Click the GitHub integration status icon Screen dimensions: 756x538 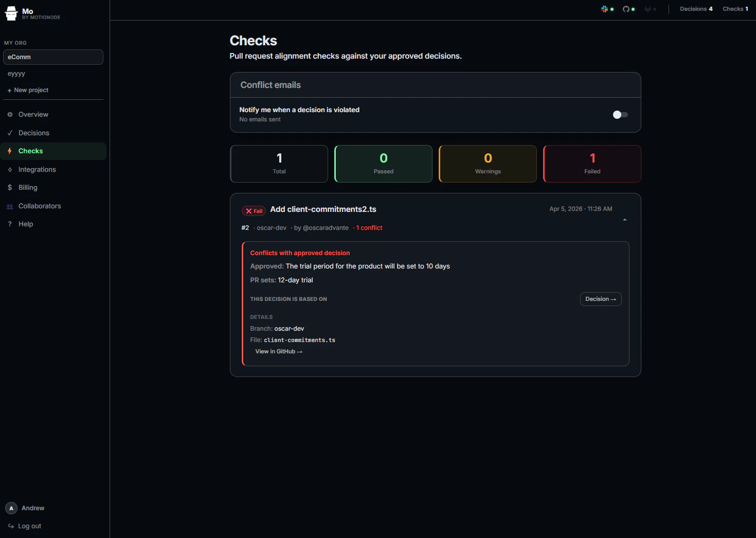pyautogui.click(x=626, y=9)
